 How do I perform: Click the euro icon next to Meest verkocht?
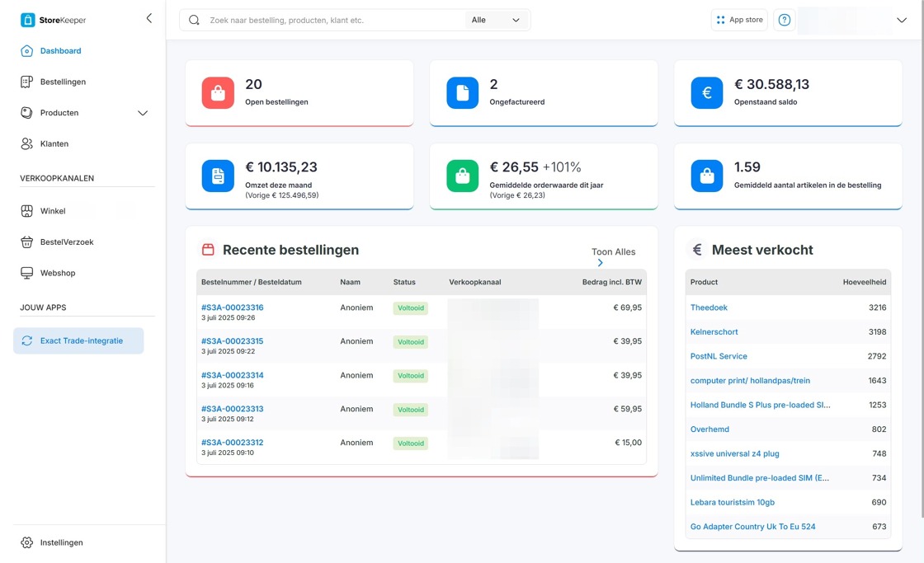click(697, 250)
